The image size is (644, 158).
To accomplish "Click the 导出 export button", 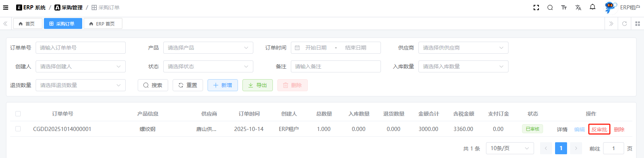I will point(257,85).
